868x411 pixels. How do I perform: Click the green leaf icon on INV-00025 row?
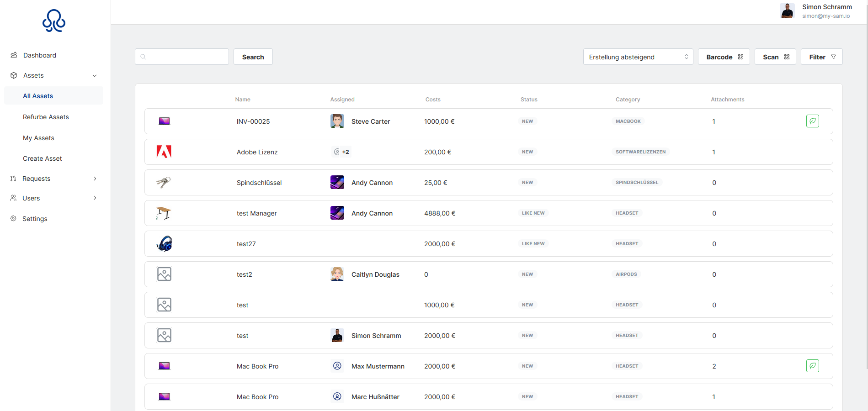click(x=812, y=121)
